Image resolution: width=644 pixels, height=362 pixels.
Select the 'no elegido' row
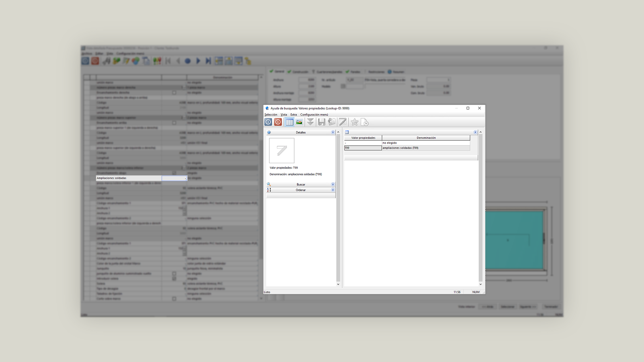click(407, 143)
